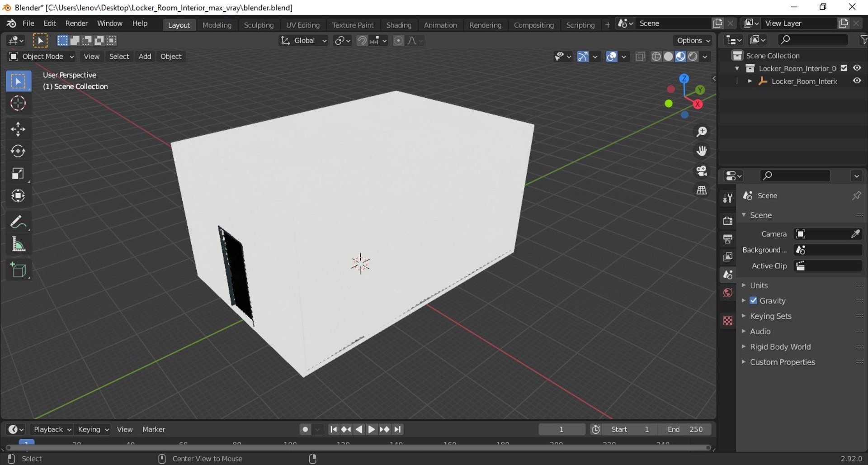
Task: Open the File menu
Action: coord(28,23)
